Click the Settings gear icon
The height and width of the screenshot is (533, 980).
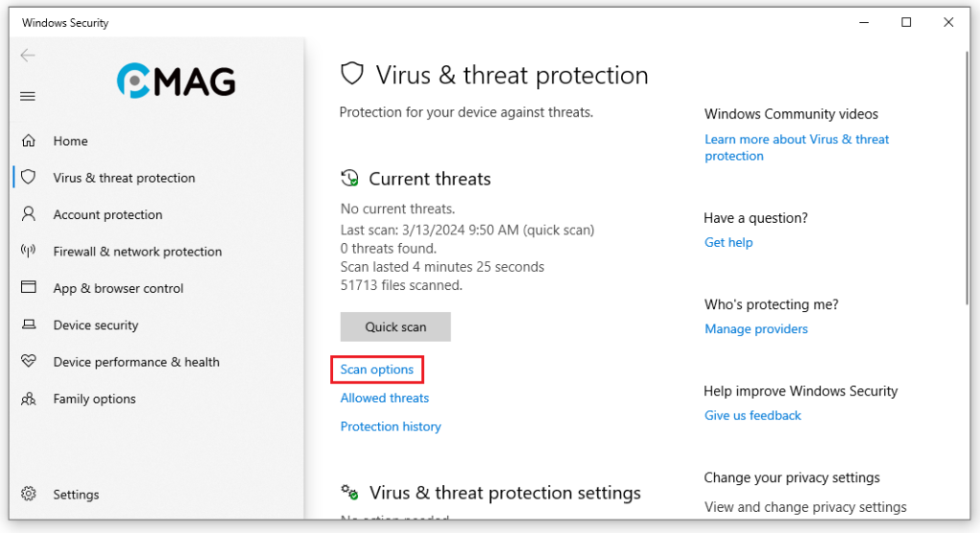coord(29,495)
